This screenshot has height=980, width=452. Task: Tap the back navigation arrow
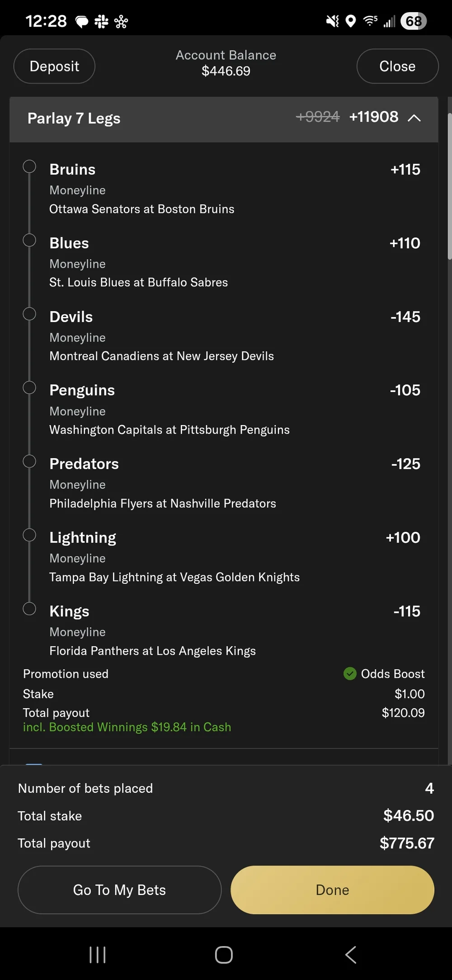click(x=351, y=955)
